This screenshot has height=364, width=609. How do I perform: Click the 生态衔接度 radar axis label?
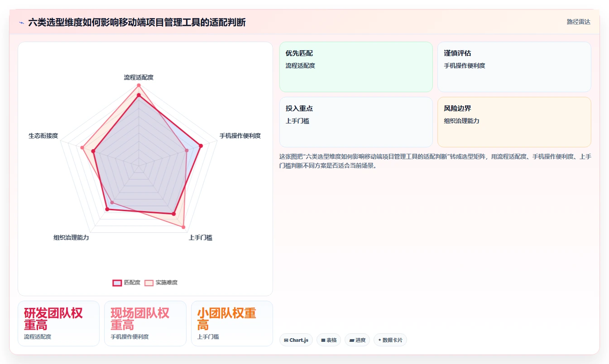(43, 136)
